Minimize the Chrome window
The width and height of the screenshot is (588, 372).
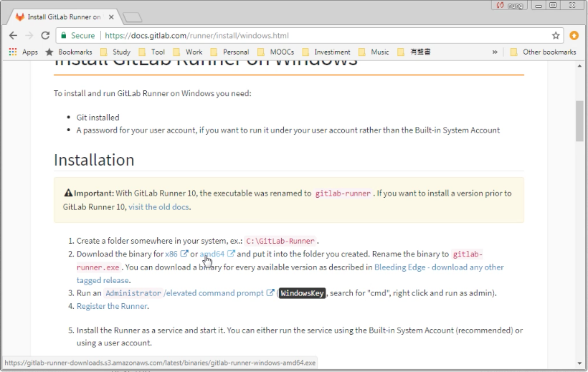(x=538, y=5)
